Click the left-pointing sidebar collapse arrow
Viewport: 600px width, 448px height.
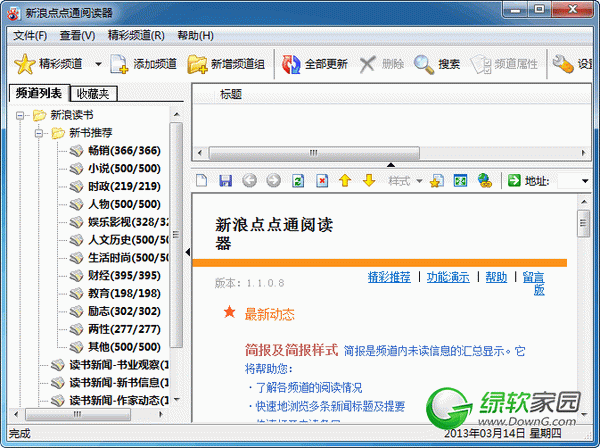point(188,252)
